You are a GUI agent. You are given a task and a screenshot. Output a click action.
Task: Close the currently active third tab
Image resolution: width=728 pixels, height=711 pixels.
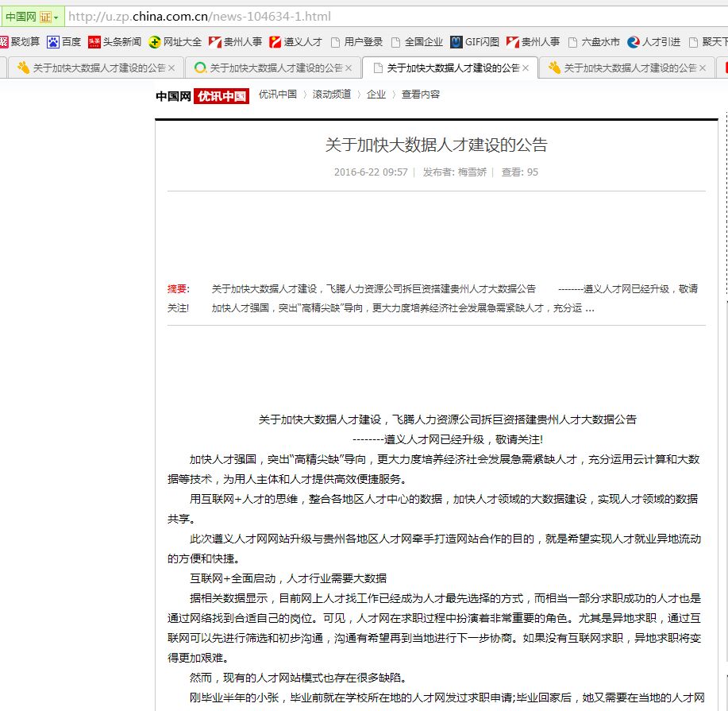526,68
